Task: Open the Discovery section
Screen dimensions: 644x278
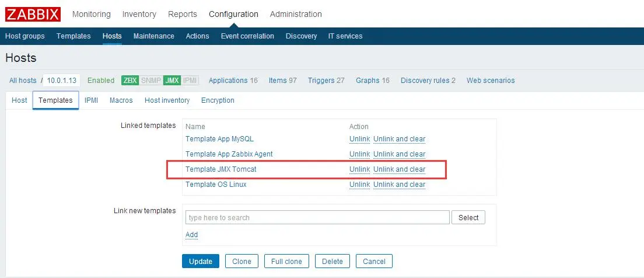Action: coord(301,36)
